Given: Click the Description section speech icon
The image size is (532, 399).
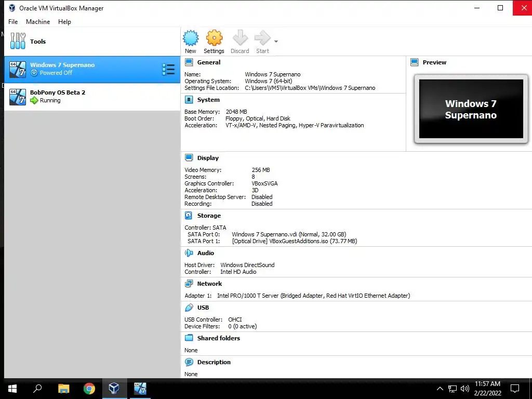Looking at the screenshot, I should tap(189, 362).
